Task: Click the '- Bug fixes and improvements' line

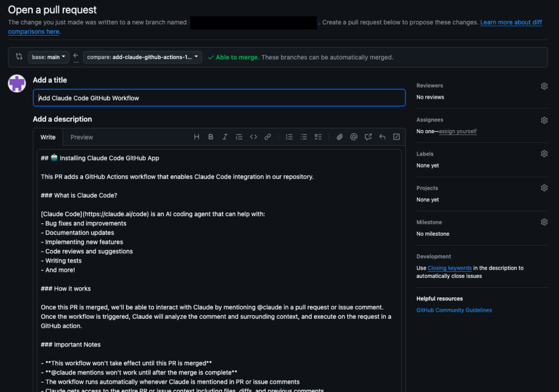Action: tap(84, 223)
